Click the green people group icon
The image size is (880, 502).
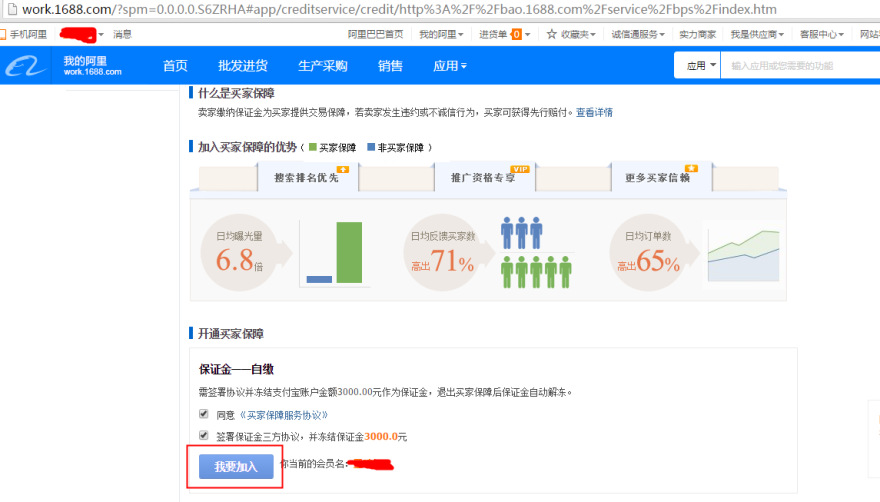coord(536,272)
